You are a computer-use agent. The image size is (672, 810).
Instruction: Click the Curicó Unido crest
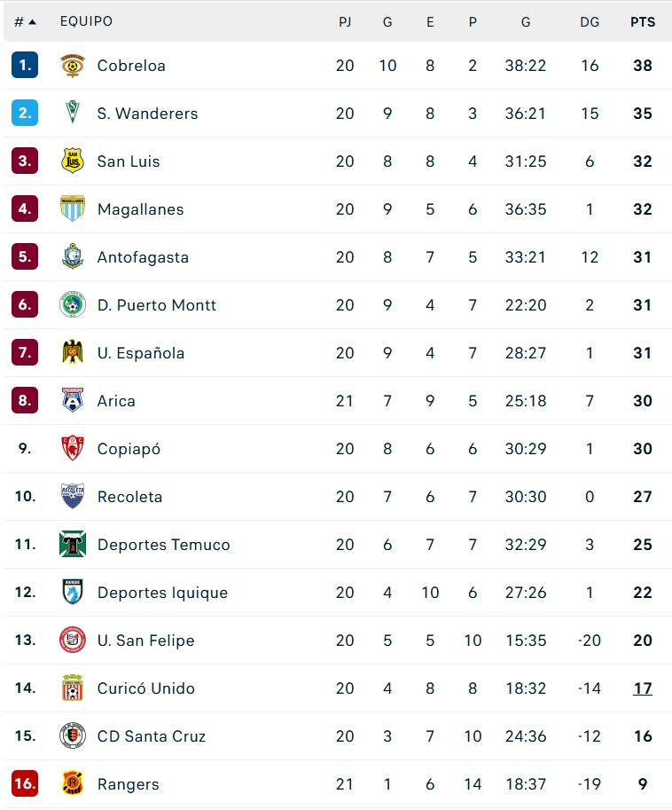tap(73, 688)
